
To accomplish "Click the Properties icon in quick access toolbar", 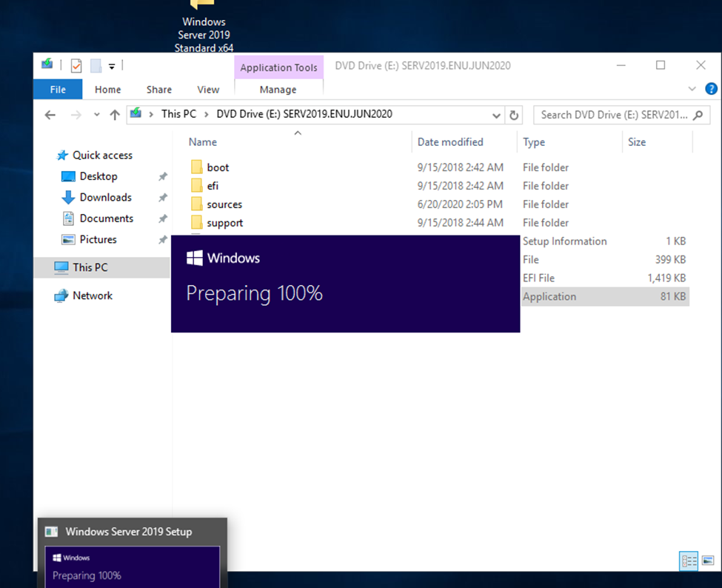I will (76, 66).
